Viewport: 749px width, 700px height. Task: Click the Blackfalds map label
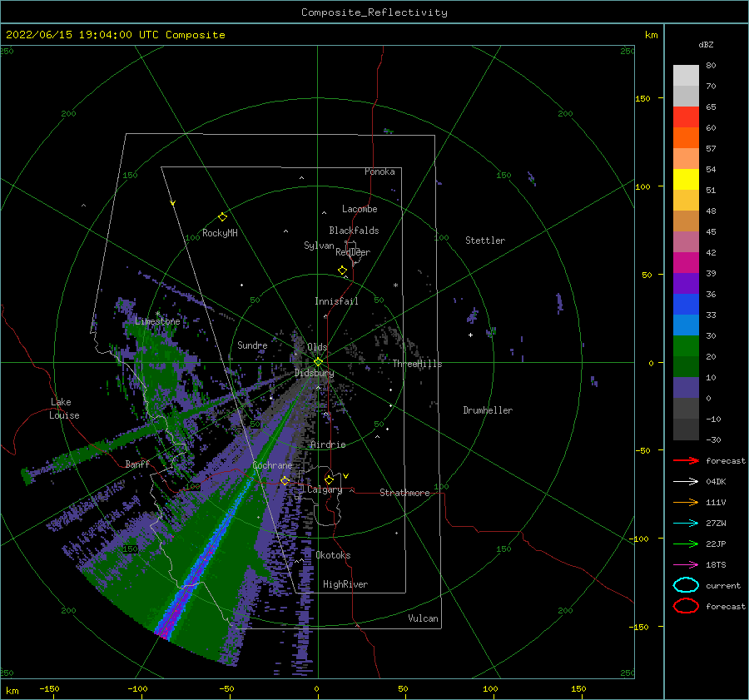(x=354, y=231)
